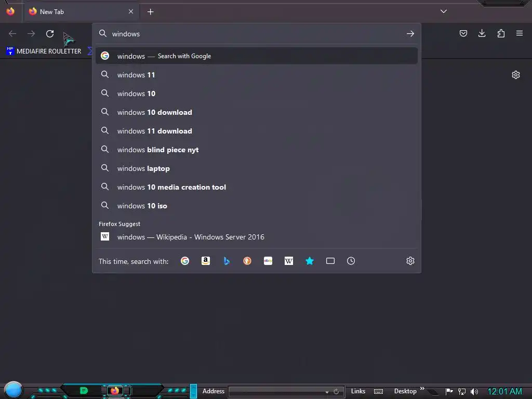
Task: Select suggestion 'windows 10 iso'
Action: coord(257,206)
